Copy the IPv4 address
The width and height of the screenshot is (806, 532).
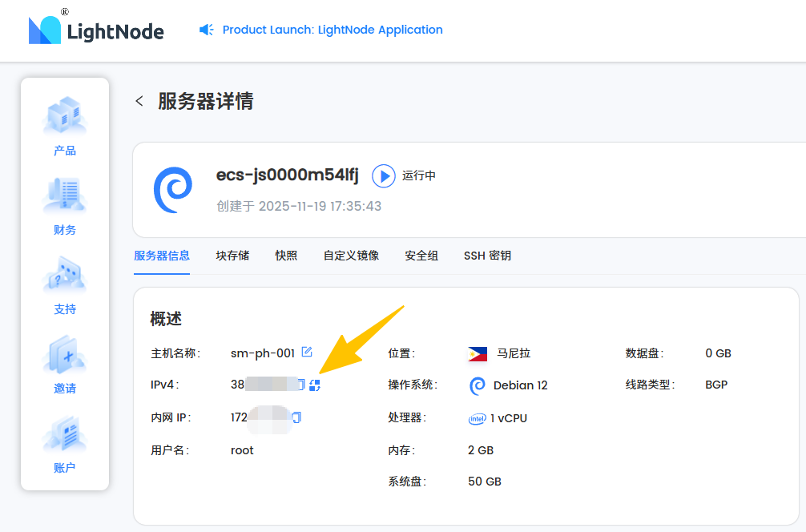pyautogui.click(x=301, y=385)
